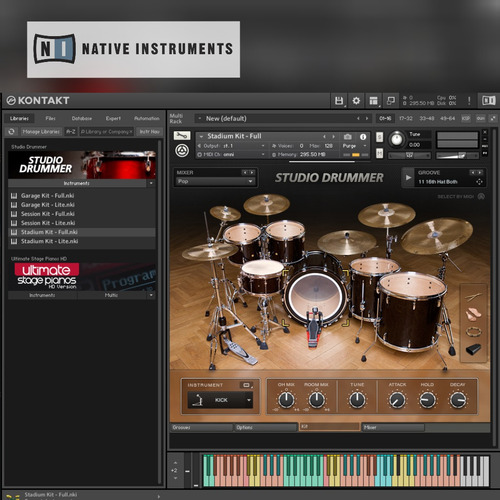The image size is (500, 500).
Task: Open the Options page tab
Action: (265, 427)
